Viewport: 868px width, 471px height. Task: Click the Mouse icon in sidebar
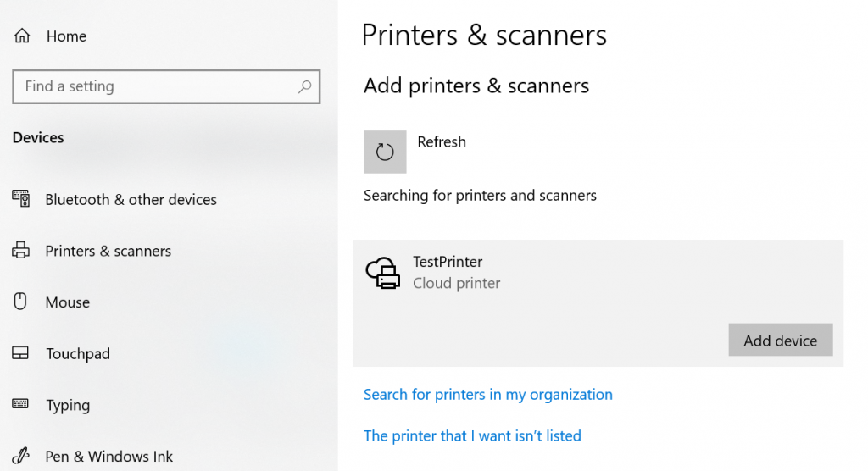[20, 301]
